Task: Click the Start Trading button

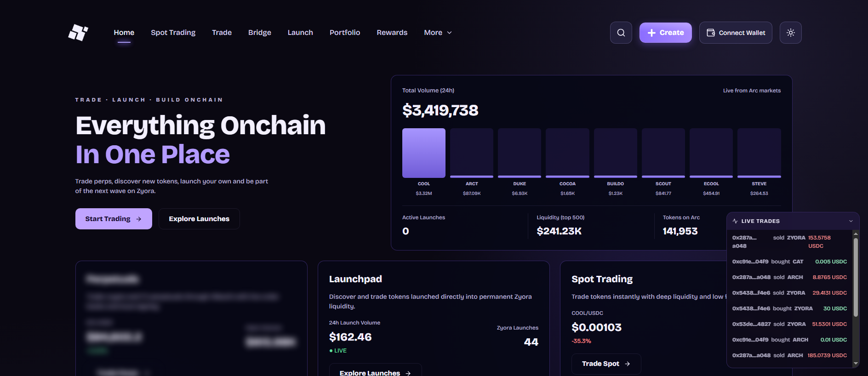Action: click(114, 219)
